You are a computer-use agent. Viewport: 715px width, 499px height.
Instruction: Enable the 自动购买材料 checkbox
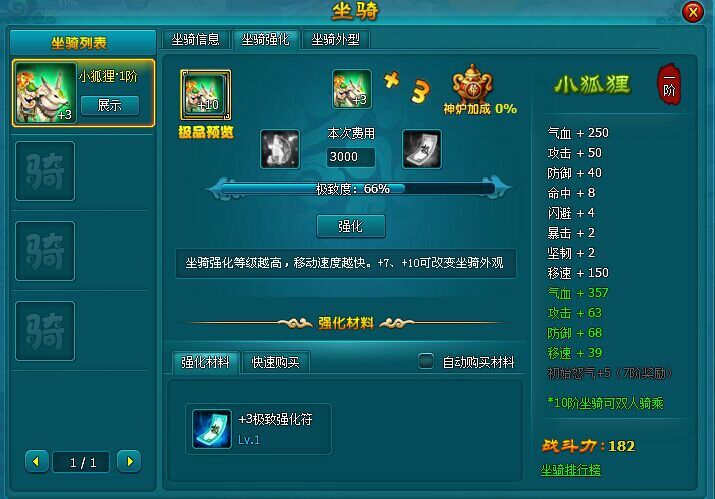426,361
